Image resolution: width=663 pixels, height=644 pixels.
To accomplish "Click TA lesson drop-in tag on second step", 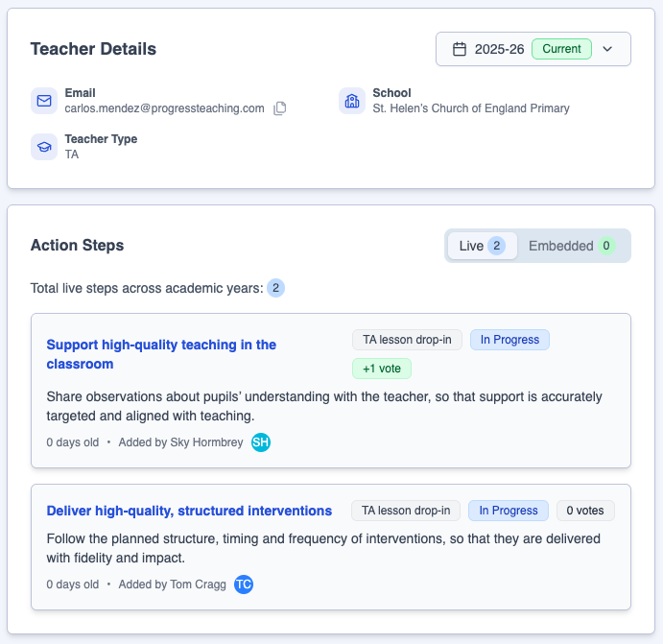I will coord(406,511).
